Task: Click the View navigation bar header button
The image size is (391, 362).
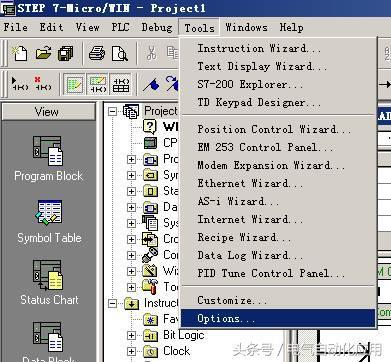Action: click(49, 112)
